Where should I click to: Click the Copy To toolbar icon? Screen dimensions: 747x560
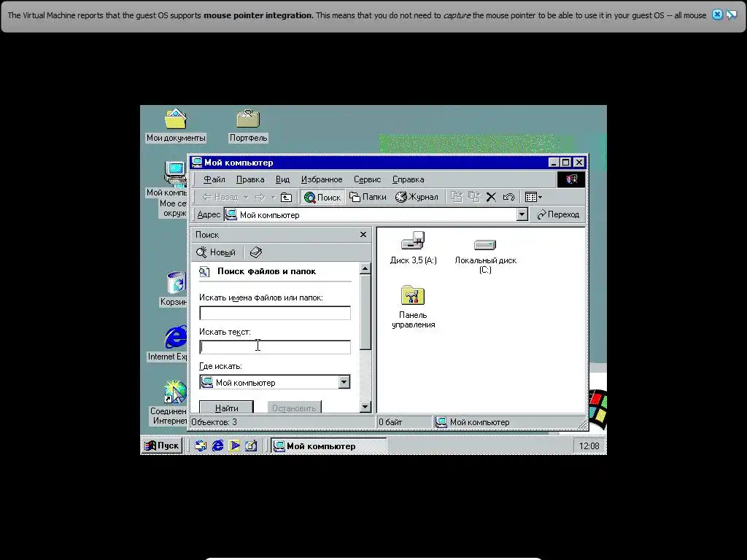coord(474,197)
